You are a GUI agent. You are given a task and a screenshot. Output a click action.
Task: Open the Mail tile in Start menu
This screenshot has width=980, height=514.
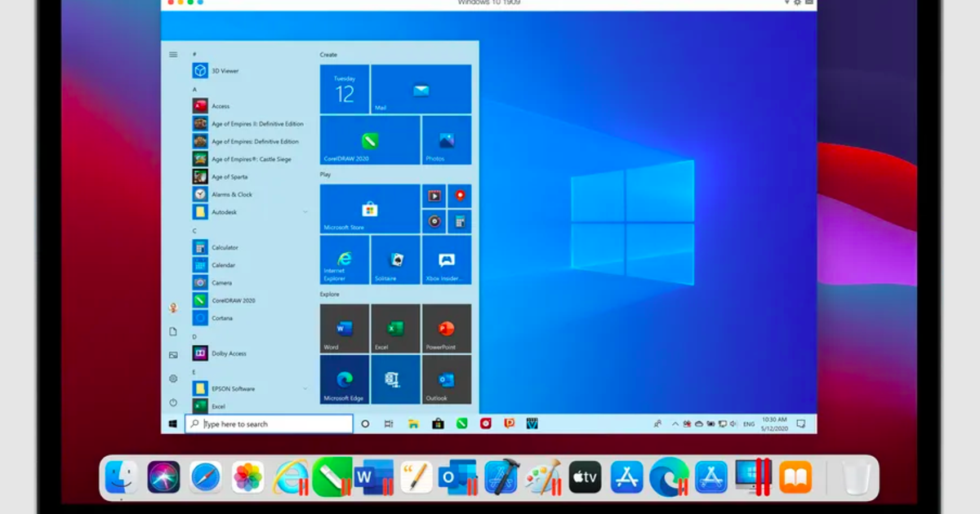pyautogui.click(x=421, y=90)
